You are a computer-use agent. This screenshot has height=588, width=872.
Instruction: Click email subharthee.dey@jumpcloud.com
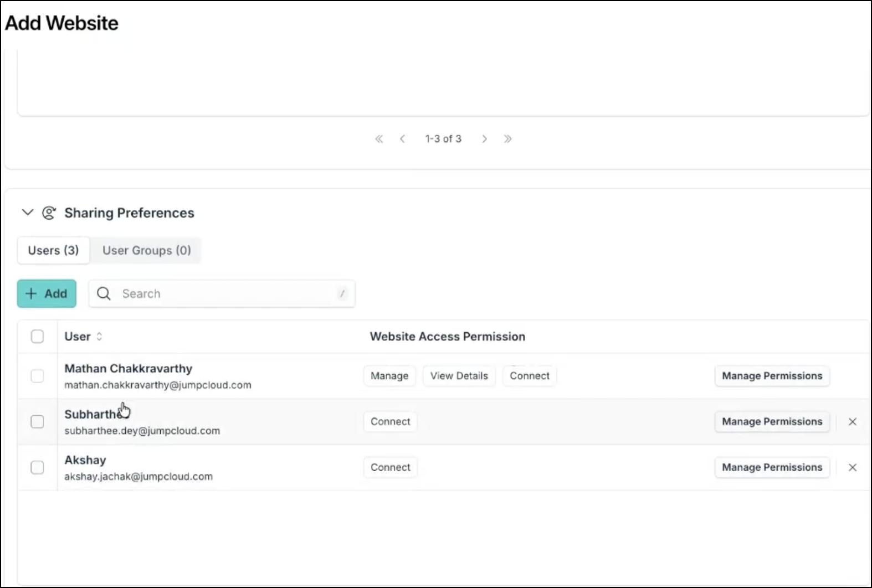pyautogui.click(x=142, y=431)
